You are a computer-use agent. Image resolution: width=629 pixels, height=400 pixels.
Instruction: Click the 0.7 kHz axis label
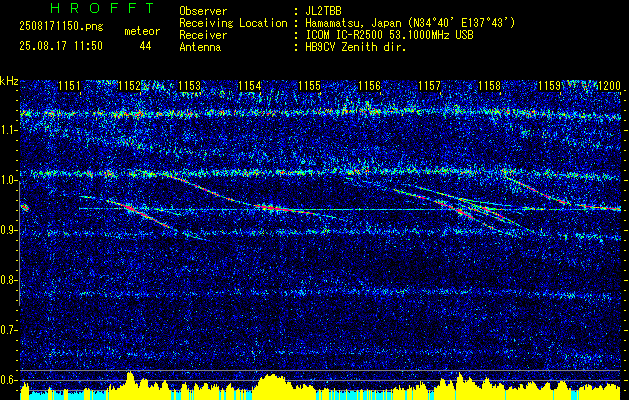click(x=8, y=330)
